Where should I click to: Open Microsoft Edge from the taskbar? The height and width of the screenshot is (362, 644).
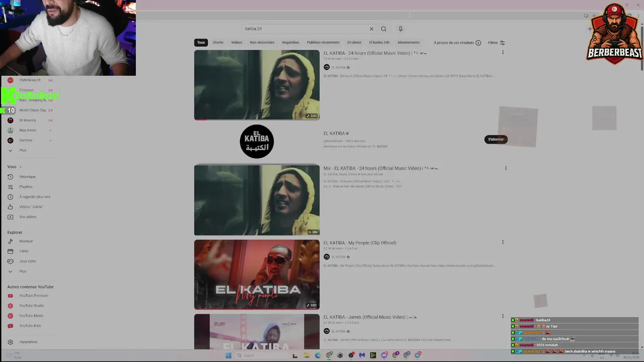317,355
